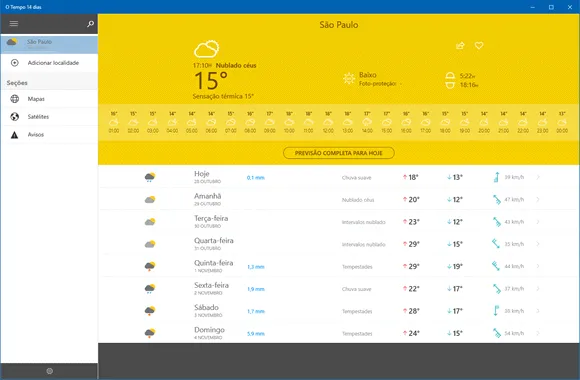This screenshot has height=380, width=580.
Task: Open the hamburger menu
Action: [x=14, y=24]
